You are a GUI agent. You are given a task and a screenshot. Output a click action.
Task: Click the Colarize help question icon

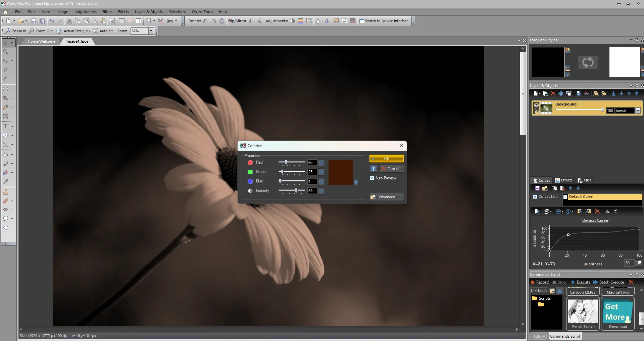coord(373,169)
